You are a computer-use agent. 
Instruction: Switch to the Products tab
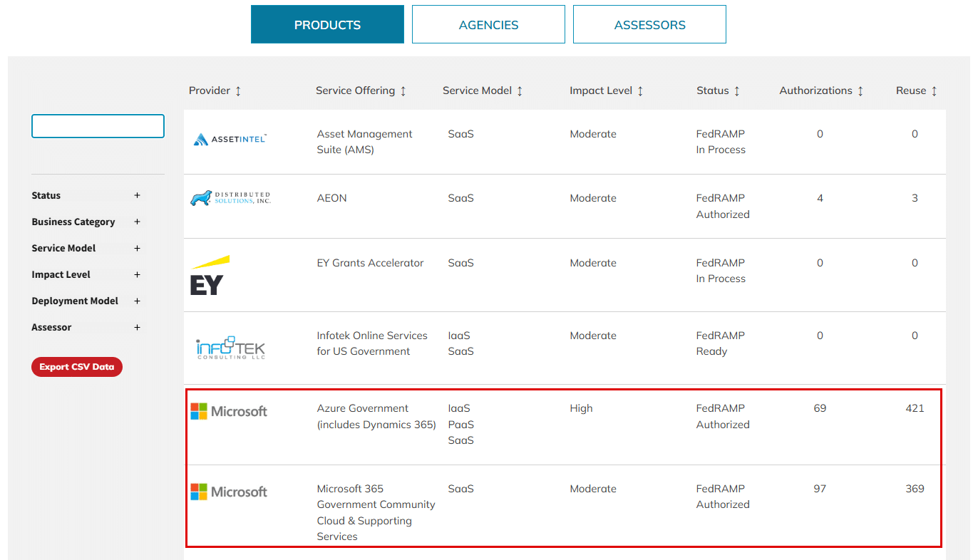click(x=327, y=24)
